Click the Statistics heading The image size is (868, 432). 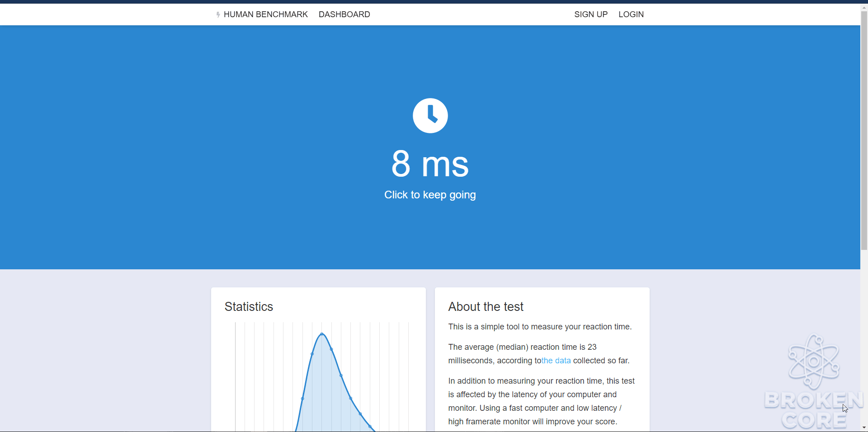coord(249,307)
